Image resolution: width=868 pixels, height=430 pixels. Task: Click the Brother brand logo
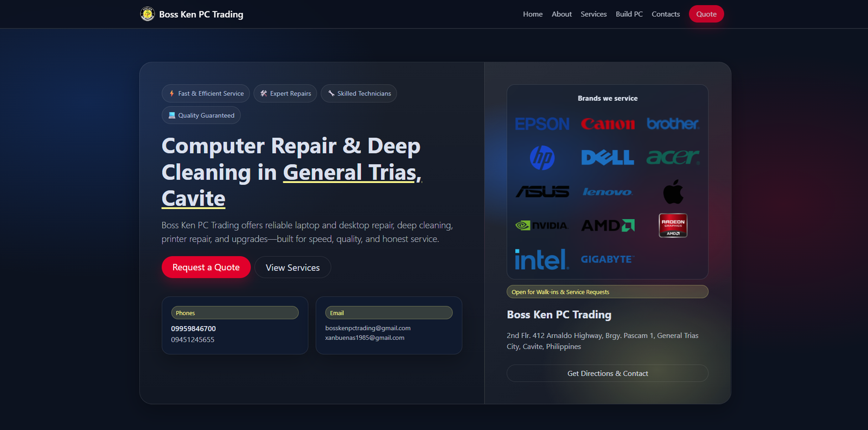[x=673, y=124]
